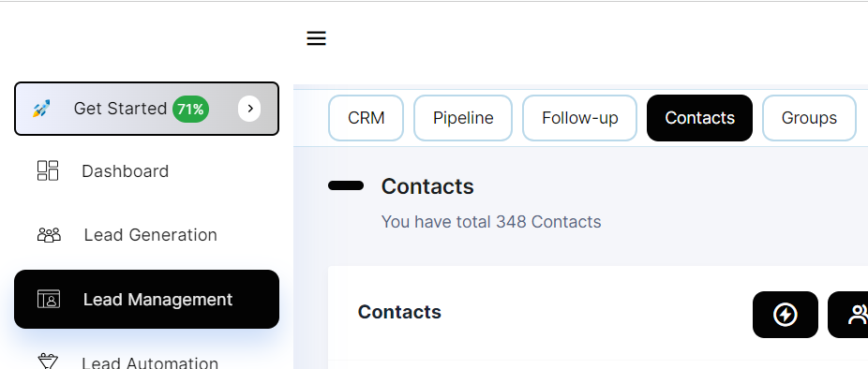Go to the Groups tab
Image resolution: width=868 pixels, height=369 pixels.
pos(809,118)
